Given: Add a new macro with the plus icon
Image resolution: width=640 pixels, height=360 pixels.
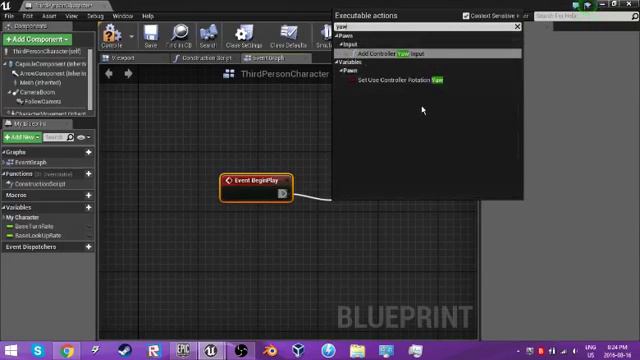Looking at the screenshot, I should pos(89,195).
